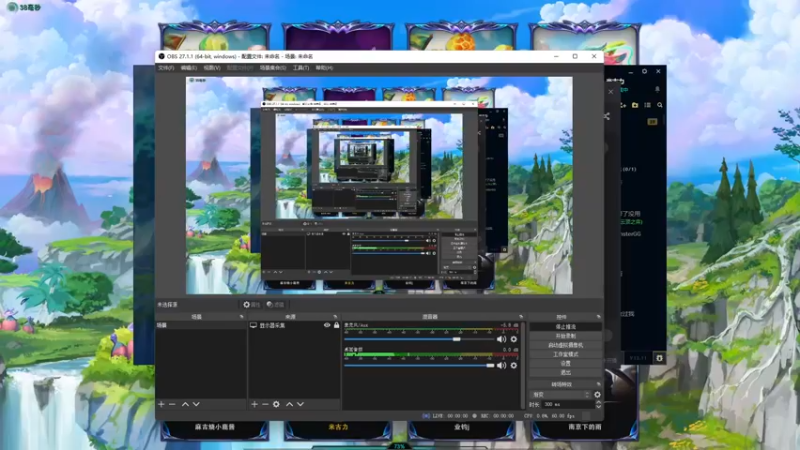Click the 退出 button in the controls

coord(565,373)
